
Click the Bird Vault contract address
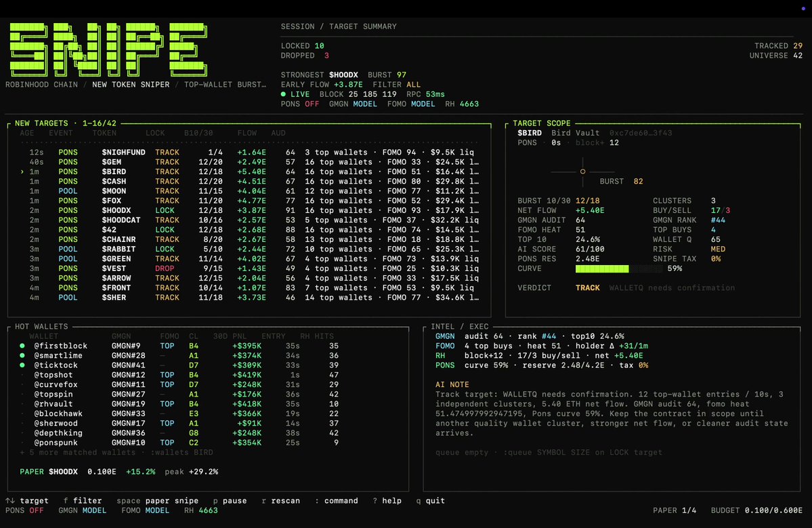click(641, 133)
